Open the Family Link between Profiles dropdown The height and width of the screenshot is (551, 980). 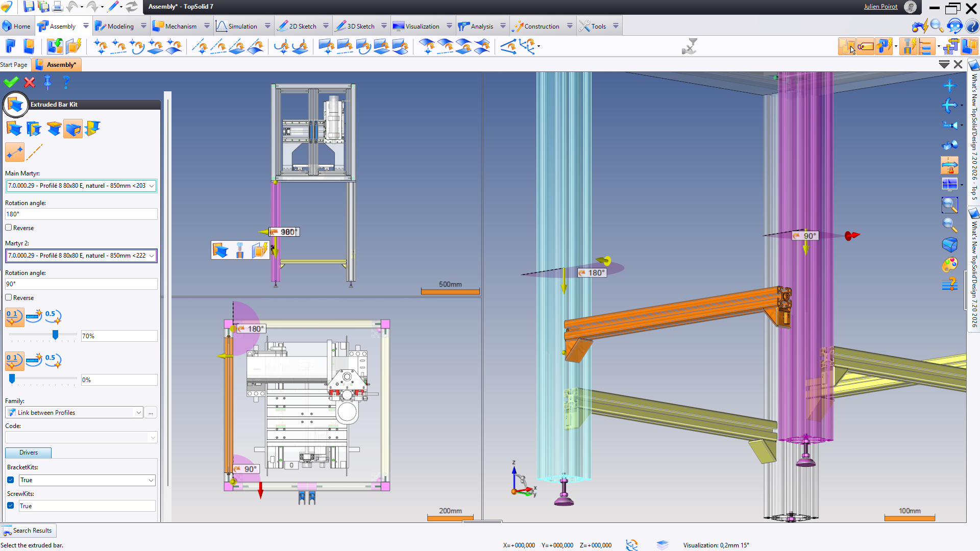138,413
